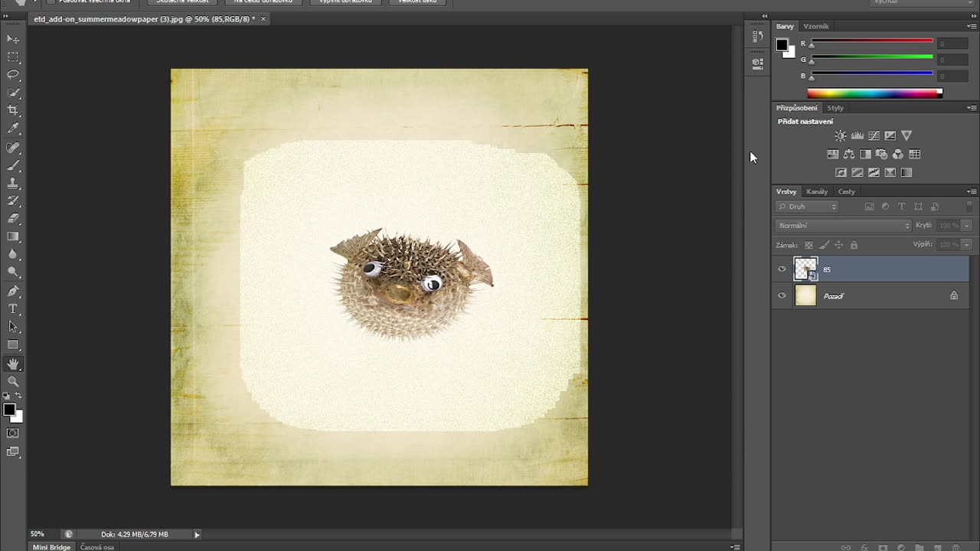Open the Druh layer filter dropdown
The width and height of the screenshot is (980, 551).
(807, 207)
